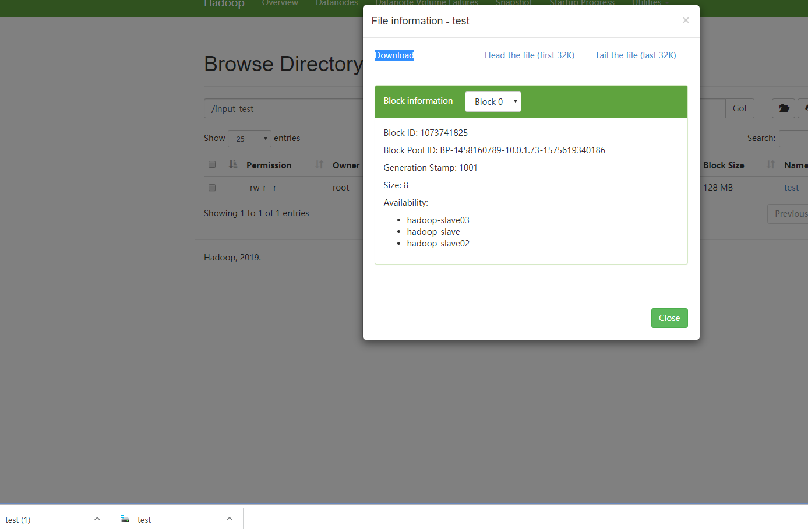This screenshot has width=808, height=532.
Task: Open the folder browse icon beside Go!
Action: (x=783, y=108)
